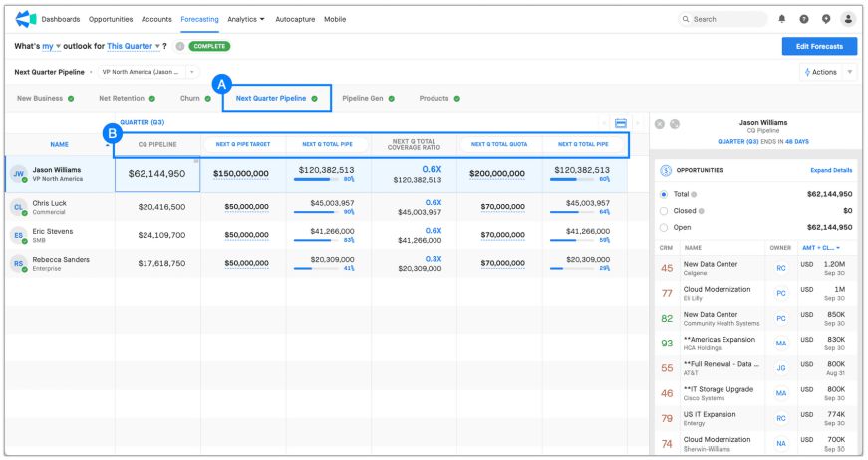Click Jason Williams's JW avatar
The width and height of the screenshot is (868, 460).
point(19,174)
